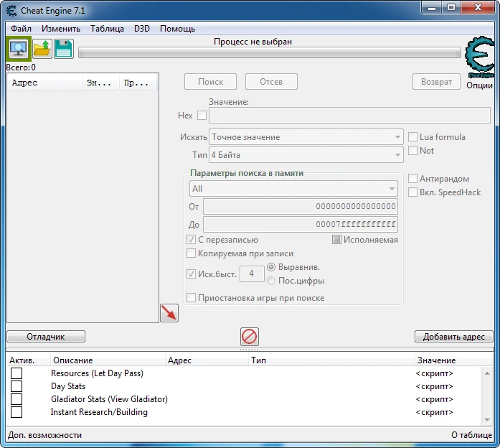The image size is (500, 448).
Task: Click Доп. возможности in status bar
Action: tap(45, 435)
